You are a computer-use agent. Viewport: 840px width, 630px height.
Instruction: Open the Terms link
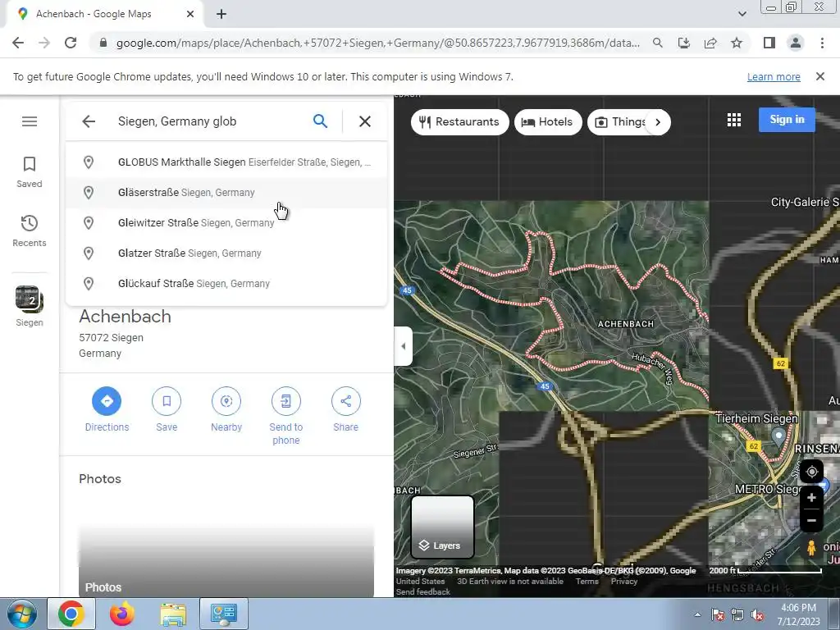point(587,582)
